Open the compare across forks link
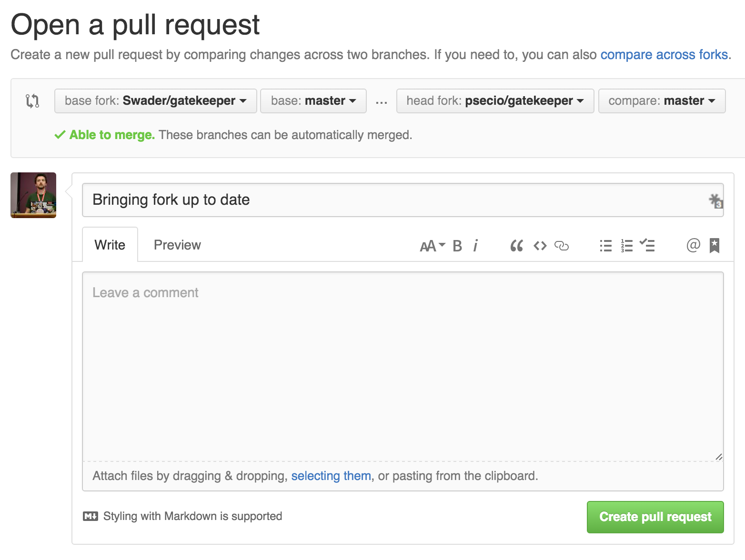Screen dimensions: 745x560 point(664,55)
